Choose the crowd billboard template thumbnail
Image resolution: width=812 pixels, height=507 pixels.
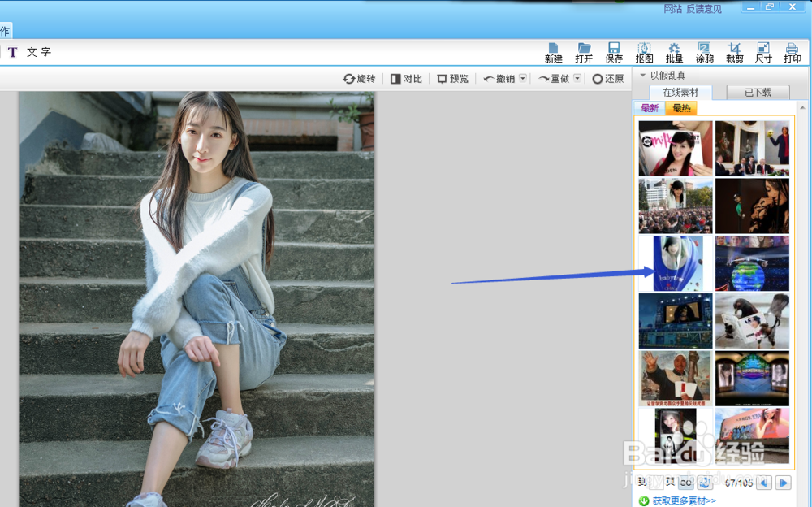click(676, 206)
